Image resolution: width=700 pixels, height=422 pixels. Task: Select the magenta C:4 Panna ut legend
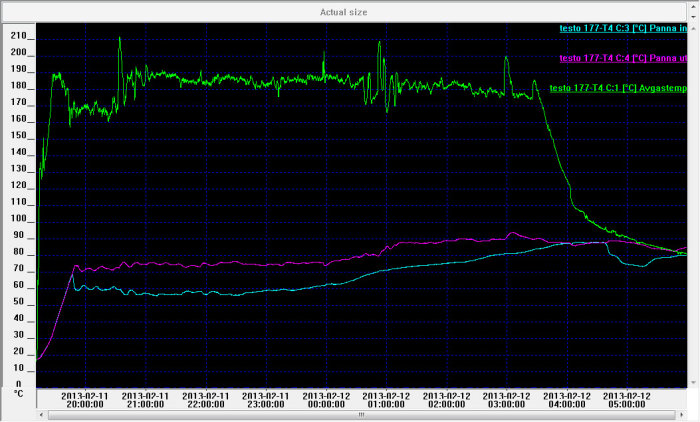pos(623,58)
